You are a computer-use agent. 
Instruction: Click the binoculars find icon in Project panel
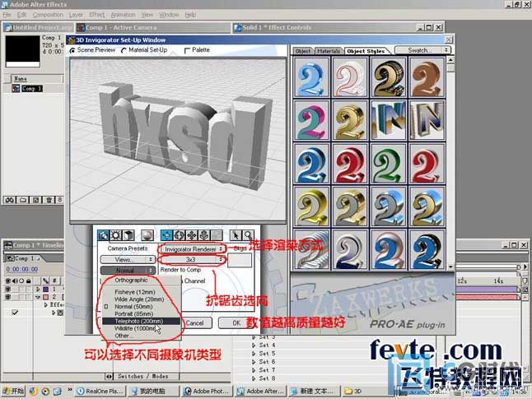(x=10, y=200)
